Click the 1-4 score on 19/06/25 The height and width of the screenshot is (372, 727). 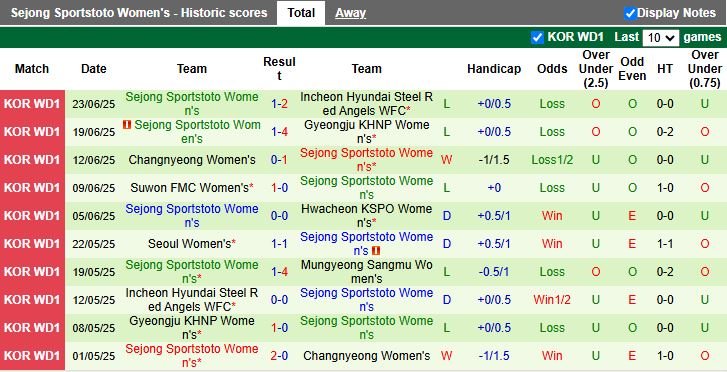point(280,132)
